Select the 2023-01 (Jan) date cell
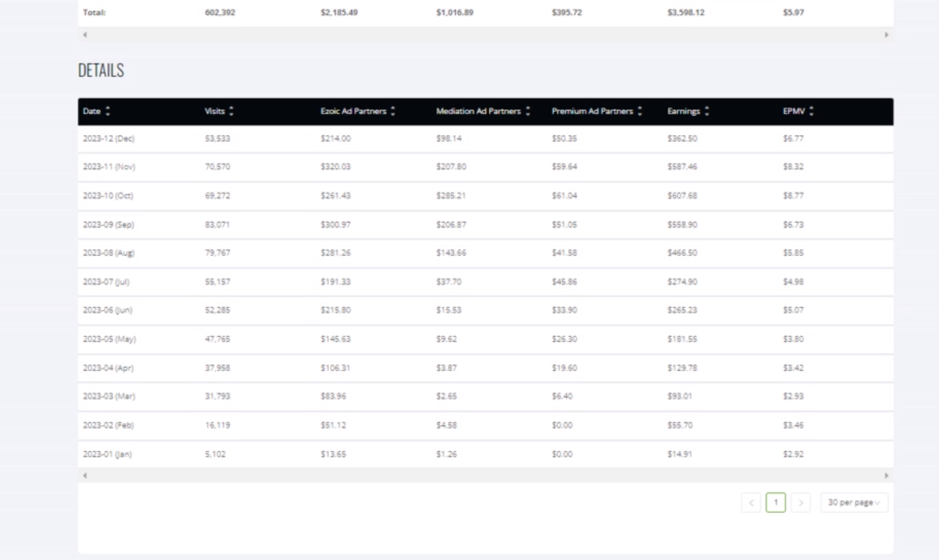This screenshot has height=560, width=939. (x=108, y=454)
